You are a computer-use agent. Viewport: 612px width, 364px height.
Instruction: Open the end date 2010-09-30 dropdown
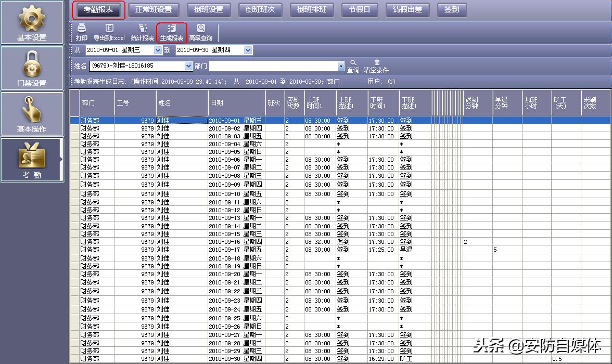(248, 50)
